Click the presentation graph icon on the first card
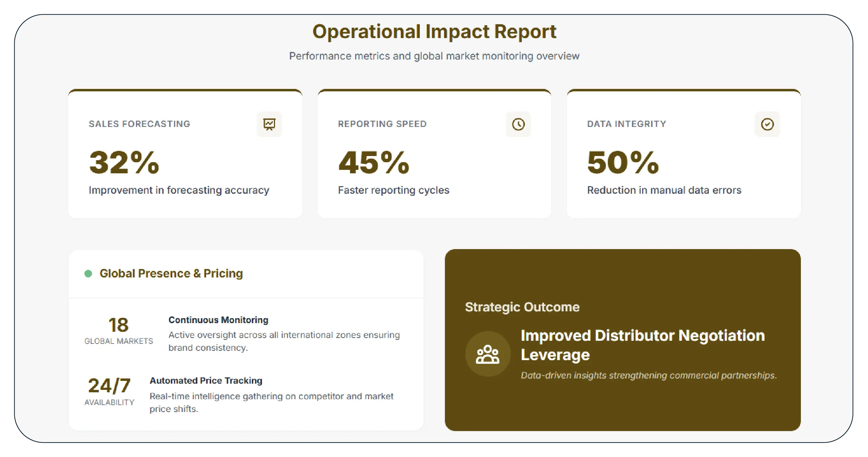The width and height of the screenshot is (868, 457). [269, 124]
